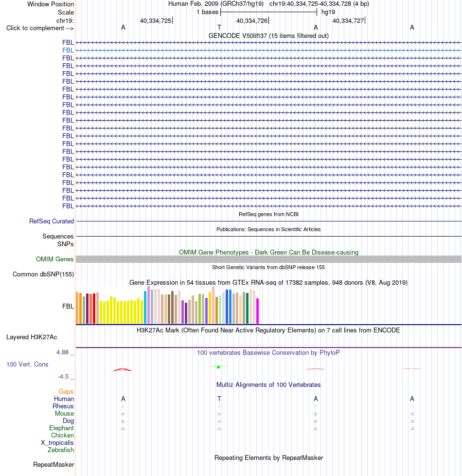Viewport: 462px width, 476px height.
Task: Open the GENCODE V50lift37 track title
Action: coord(268,36)
